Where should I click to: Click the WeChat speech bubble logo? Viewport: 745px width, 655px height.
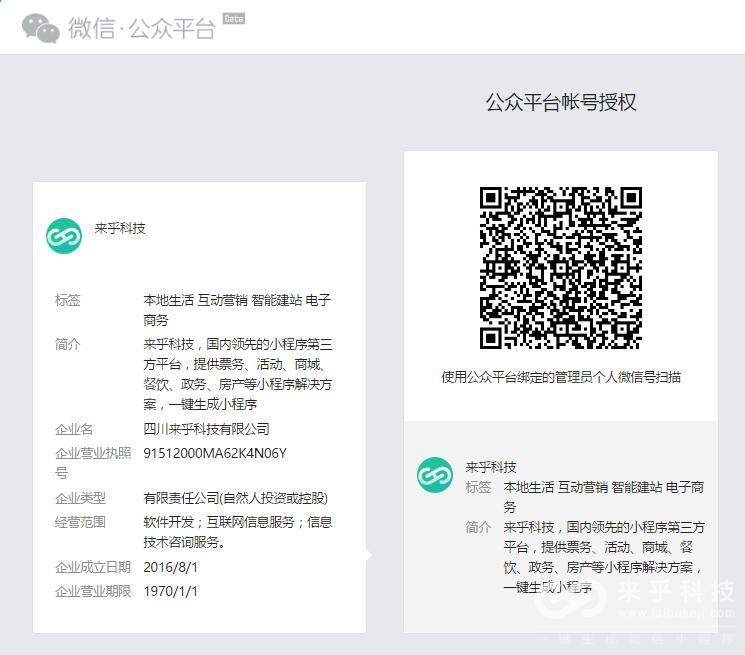point(41,28)
